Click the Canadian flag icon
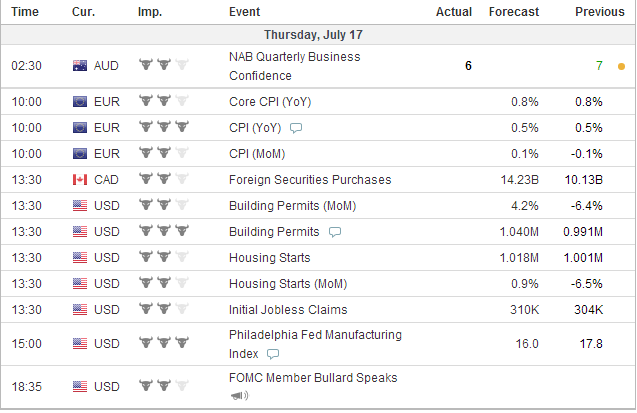The height and width of the screenshot is (413, 637). click(x=80, y=179)
